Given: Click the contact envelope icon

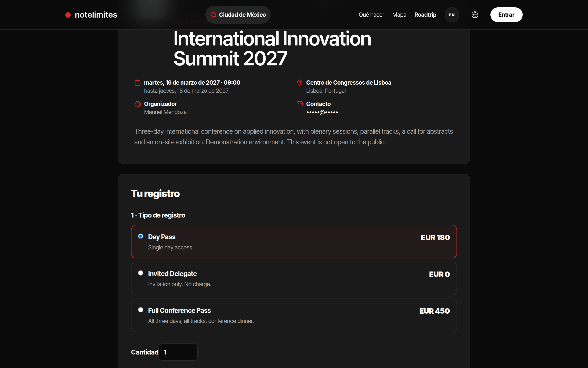Looking at the screenshot, I should tap(300, 104).
